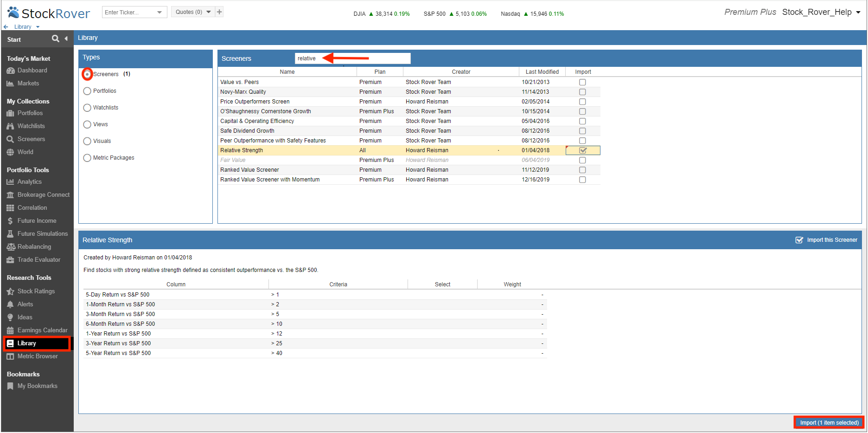This screenshot has height=433, width=868.
Task: Select the Fair Value screener row
Action: 409,160
